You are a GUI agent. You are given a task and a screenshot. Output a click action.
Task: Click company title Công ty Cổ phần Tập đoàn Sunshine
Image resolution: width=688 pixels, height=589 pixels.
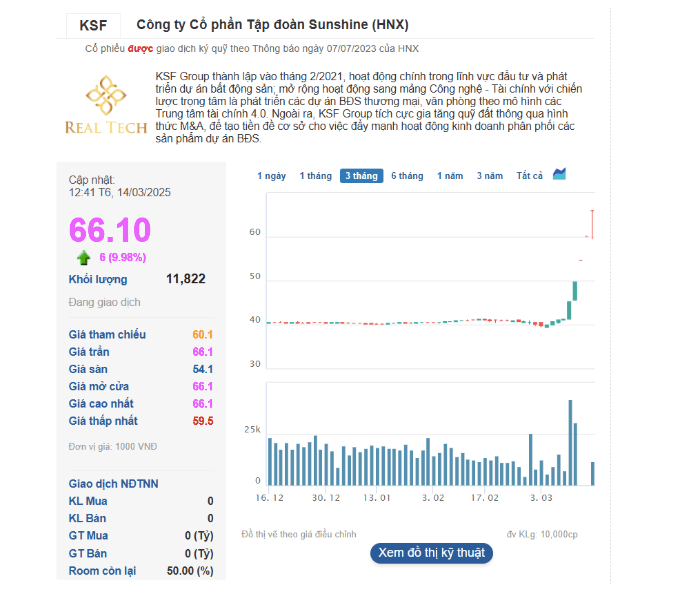tap(272, 25)
